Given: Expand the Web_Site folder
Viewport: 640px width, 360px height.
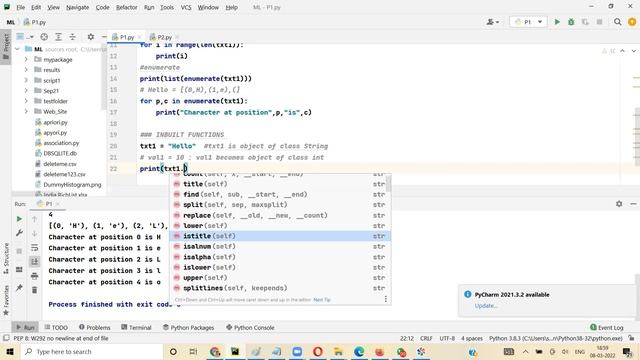Looking at the screenshot, I should coord(26,111).
